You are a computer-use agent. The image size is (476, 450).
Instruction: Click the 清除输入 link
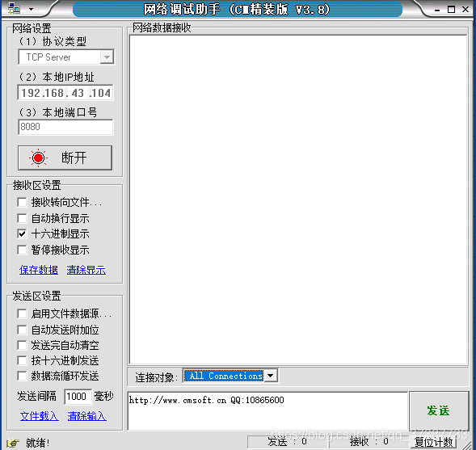pos(86,416)
